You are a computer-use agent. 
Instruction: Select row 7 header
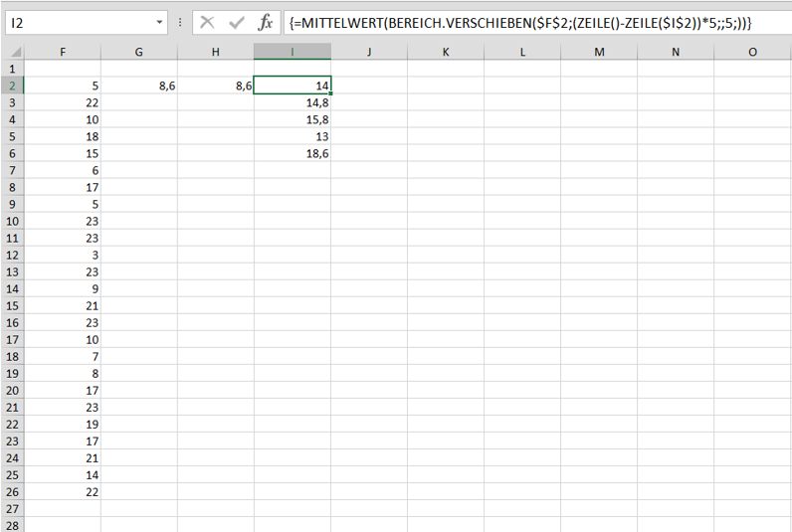pyautogui.click(x=12, y=171)
